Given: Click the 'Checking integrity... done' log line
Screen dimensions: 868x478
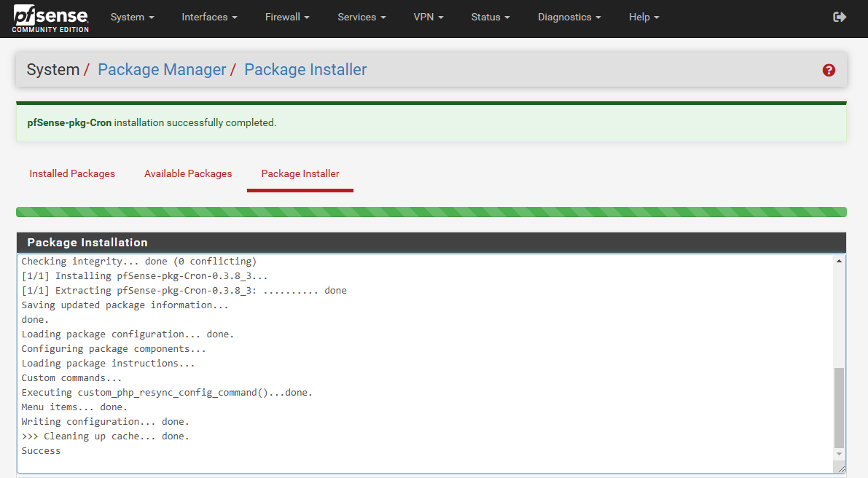Looking at the screenshot, I should [x=139, y=261].
